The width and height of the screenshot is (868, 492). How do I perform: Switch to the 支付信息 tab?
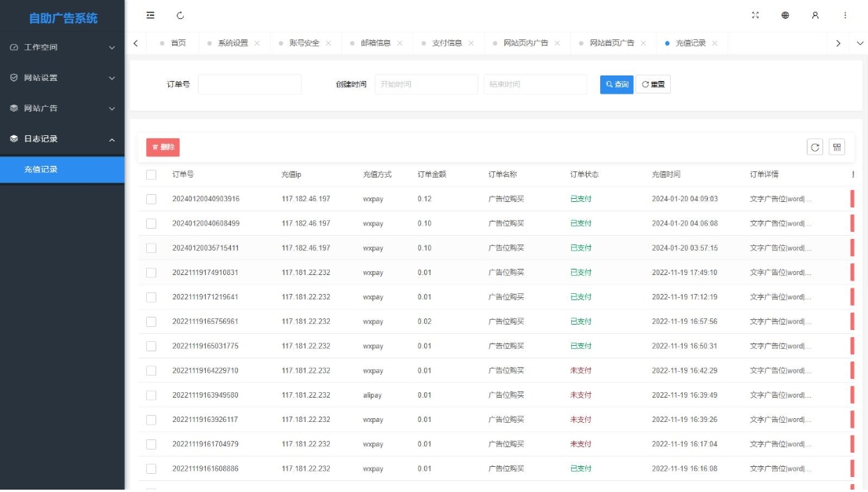[447, 43]
